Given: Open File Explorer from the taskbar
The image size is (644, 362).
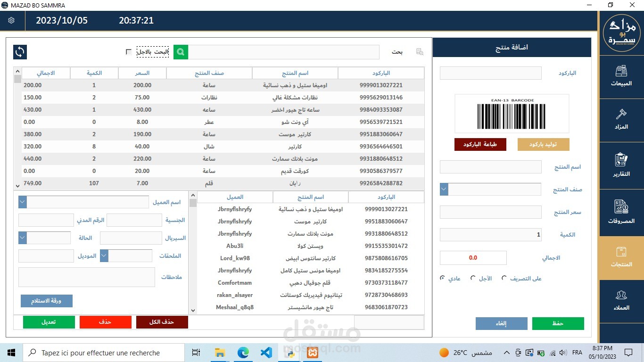Looking at the screenshot, I should click(220, 352).
